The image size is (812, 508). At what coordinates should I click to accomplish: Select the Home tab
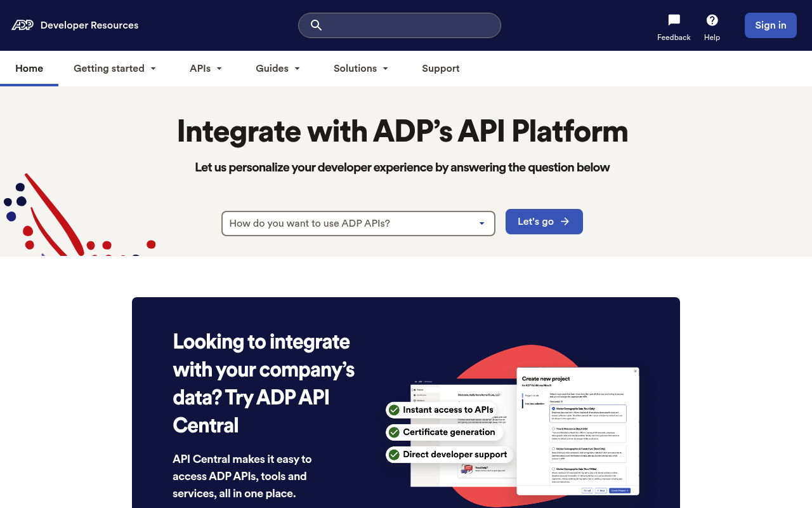click(29, 69)
